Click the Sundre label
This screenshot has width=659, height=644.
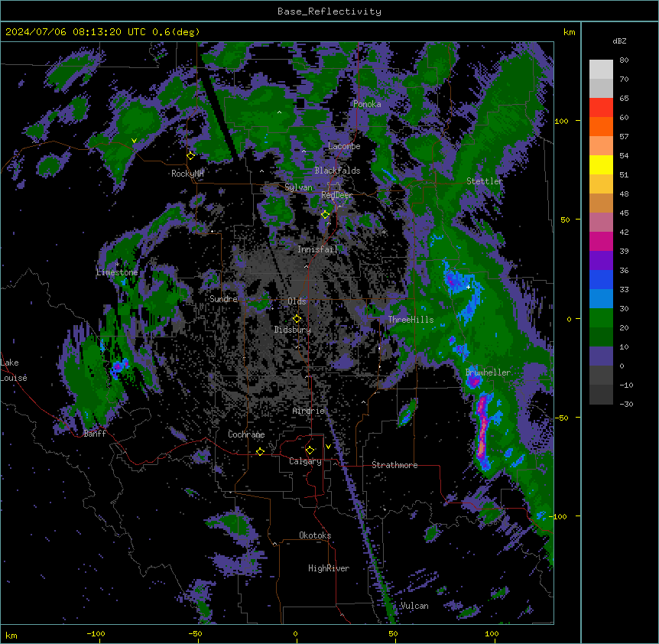coord(223,299)
